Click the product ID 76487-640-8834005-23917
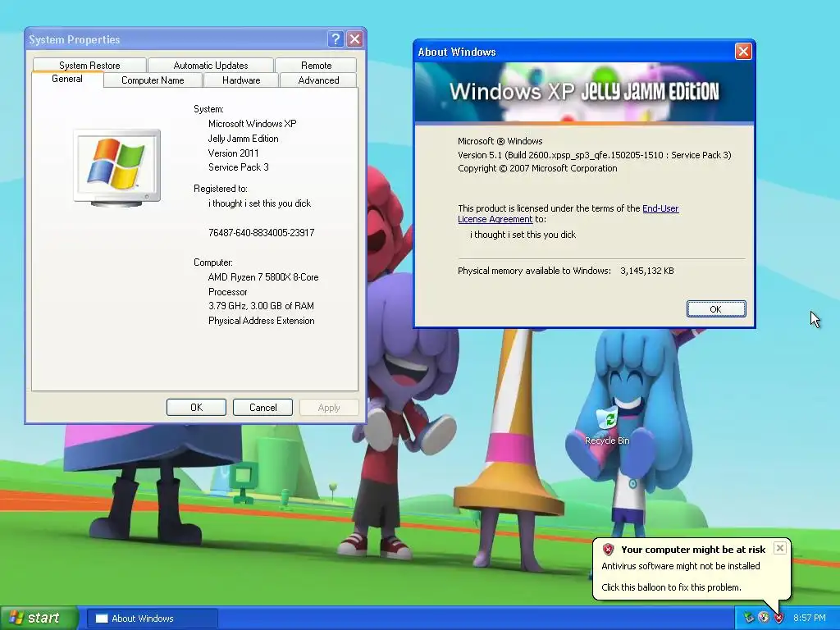This screenshot has height=630, width=840. pyautogui.click(x=261, y=232)
